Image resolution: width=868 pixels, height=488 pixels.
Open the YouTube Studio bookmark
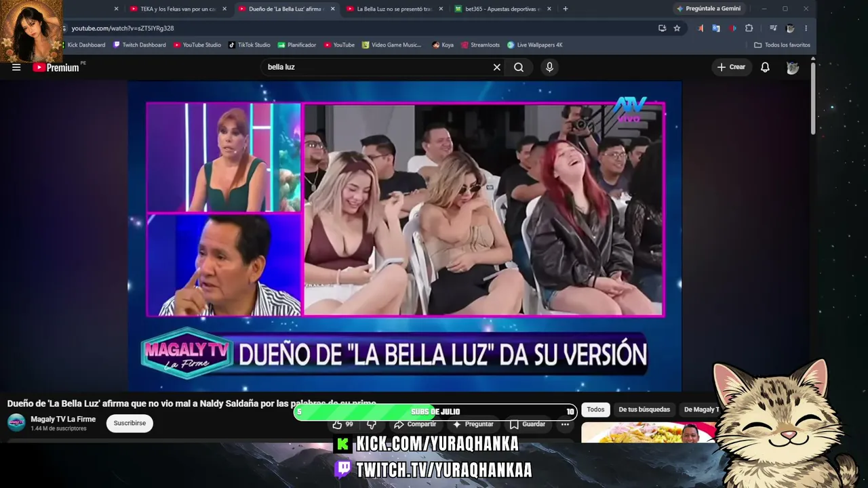(x=197, y=45)
